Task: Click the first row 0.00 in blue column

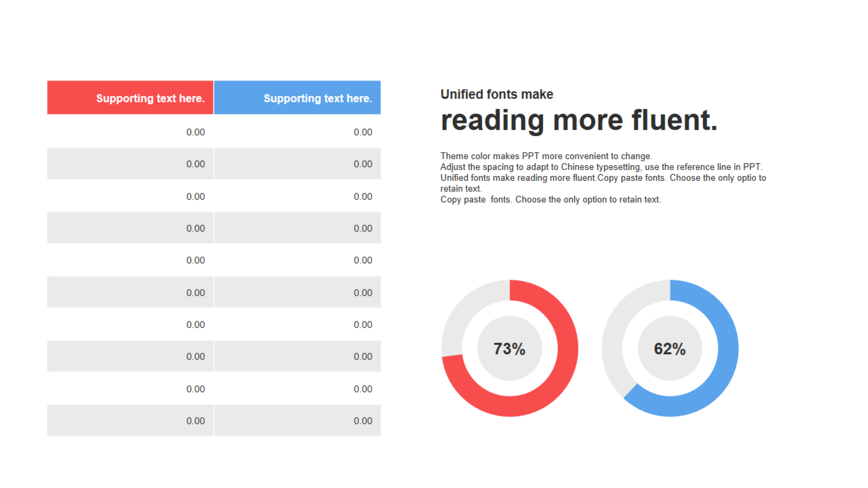Action: click(x=363, y=132)
